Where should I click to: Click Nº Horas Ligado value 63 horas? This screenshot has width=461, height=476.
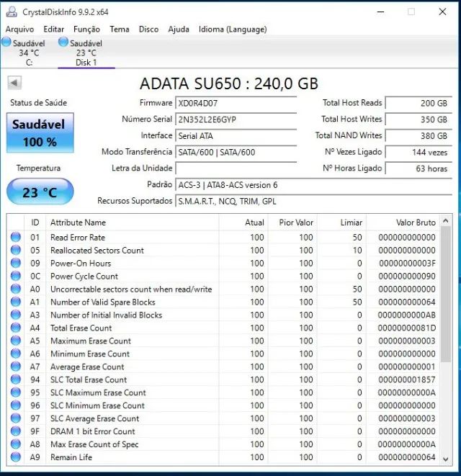tap(419, 169)
